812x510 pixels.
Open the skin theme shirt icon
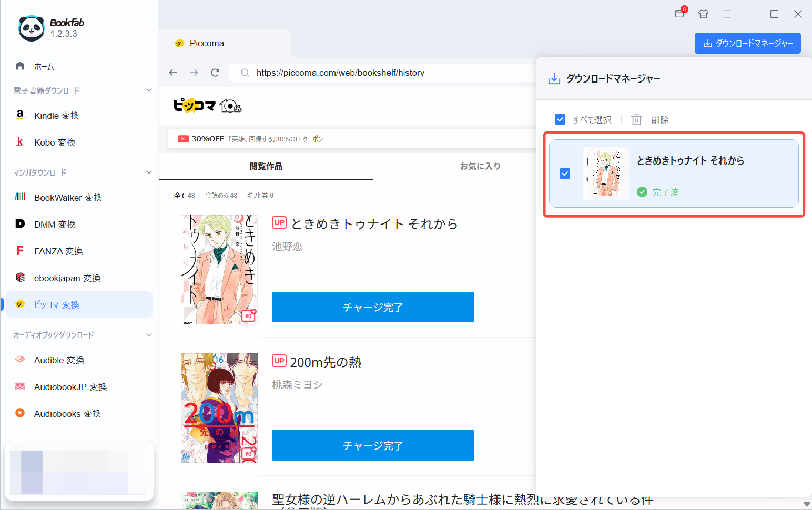[x=703, y=14]
